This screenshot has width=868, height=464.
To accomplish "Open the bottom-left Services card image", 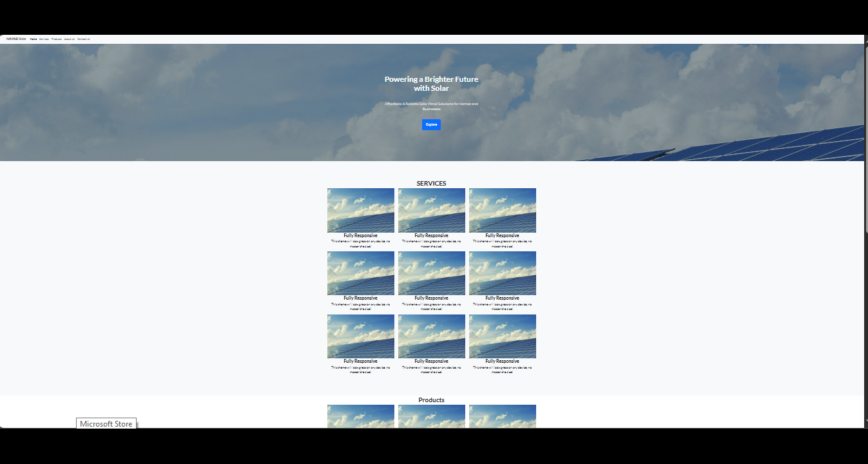I will (361, 336).
